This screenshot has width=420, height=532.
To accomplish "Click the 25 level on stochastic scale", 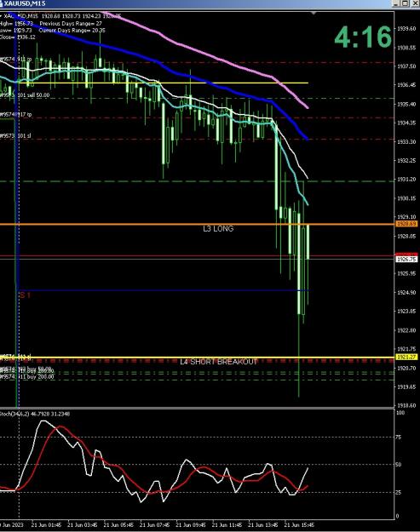I will pos(399,492).
